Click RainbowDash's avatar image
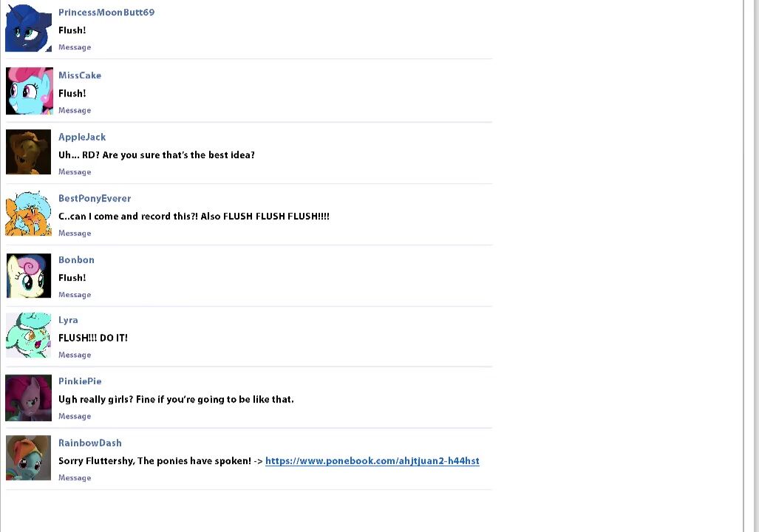This screenshot has height=532, width=759. [29, 458]
